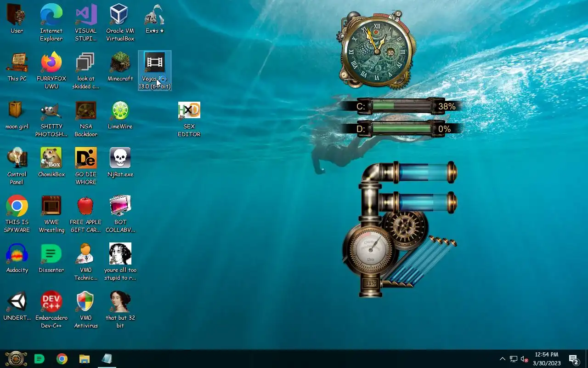Open VMO Technic... doctor icon

(x=86, y=262)
